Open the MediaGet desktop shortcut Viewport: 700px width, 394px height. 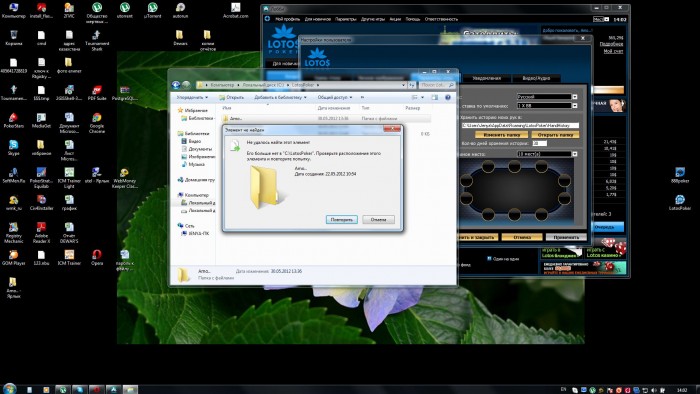41,120
